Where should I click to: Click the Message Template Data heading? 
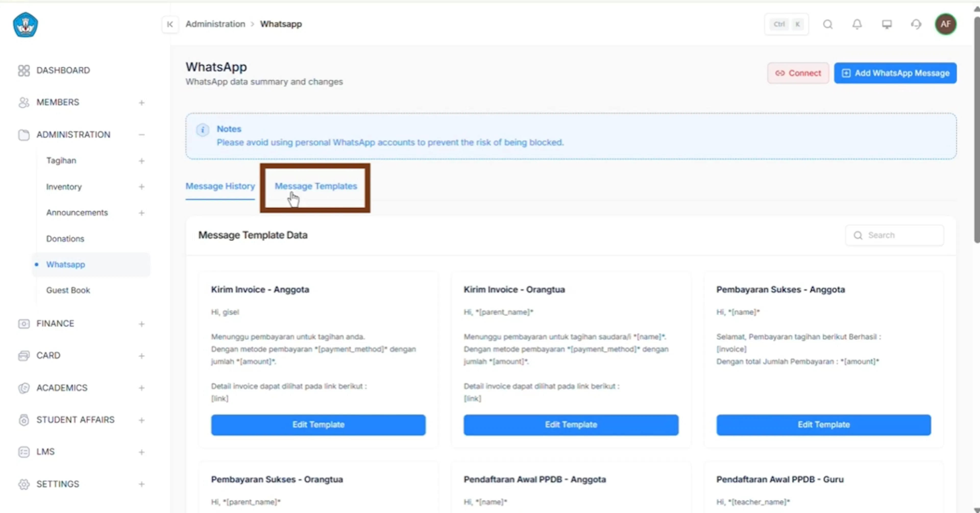point(253,235)
